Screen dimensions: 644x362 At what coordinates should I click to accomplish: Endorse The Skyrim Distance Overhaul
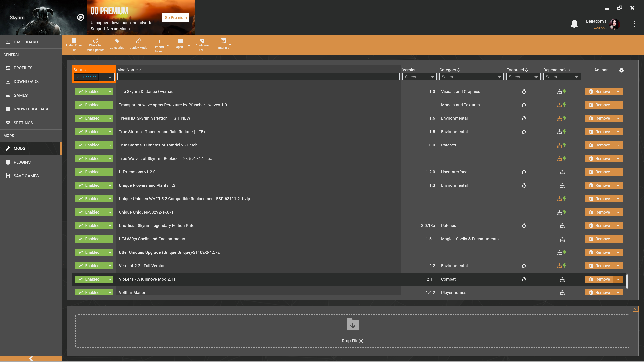pos(523,92)
